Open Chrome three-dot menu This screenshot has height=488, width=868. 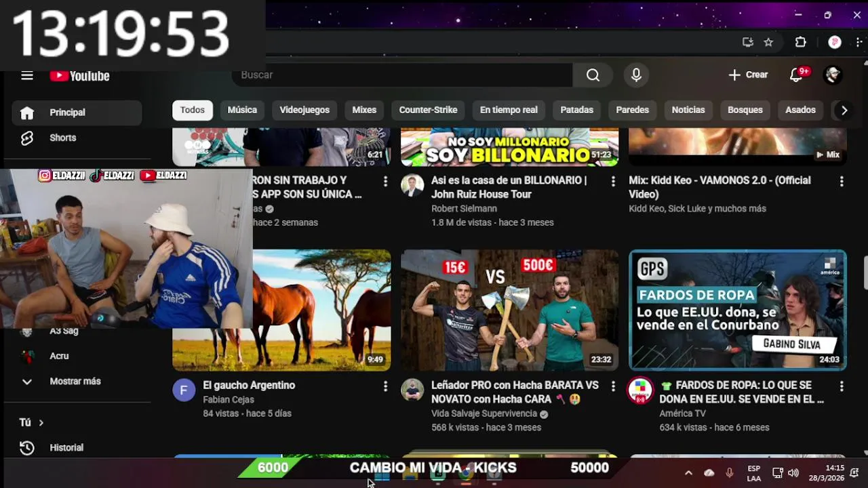(859, 42)
